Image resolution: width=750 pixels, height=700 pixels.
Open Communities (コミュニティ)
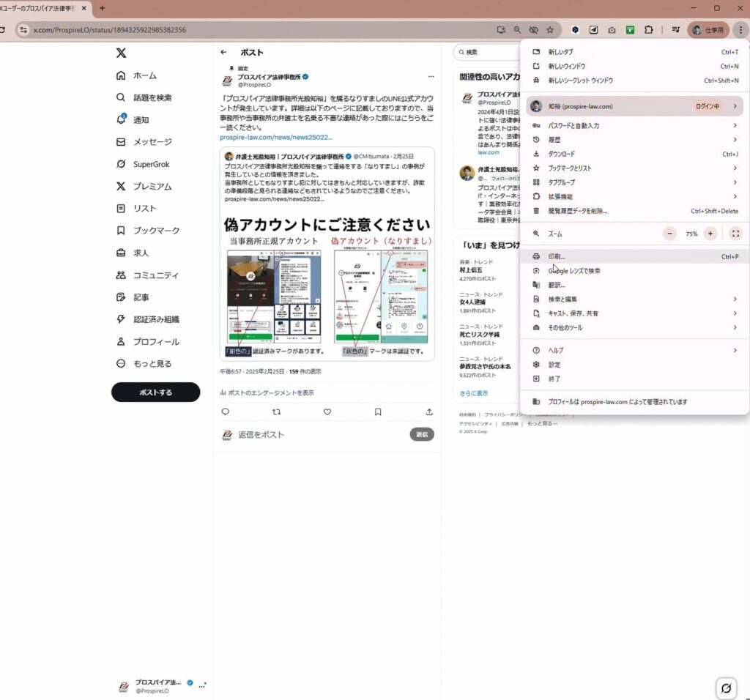point(147,275)
